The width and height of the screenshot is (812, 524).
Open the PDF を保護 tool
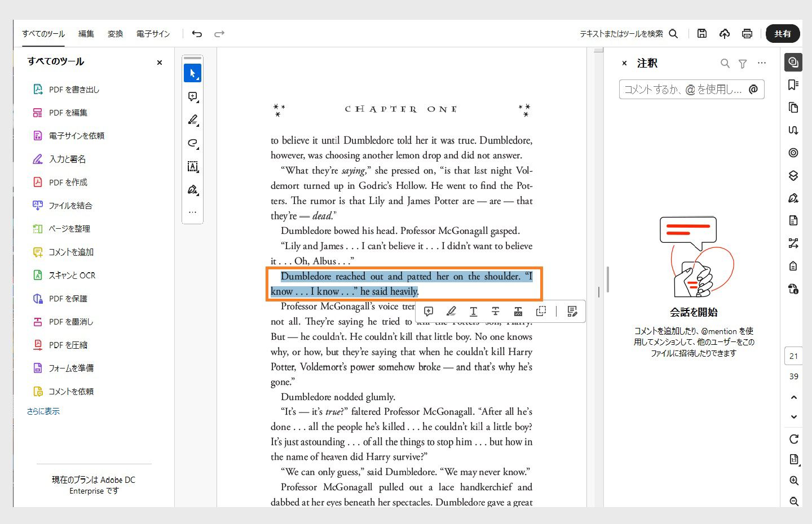[60, 299]
